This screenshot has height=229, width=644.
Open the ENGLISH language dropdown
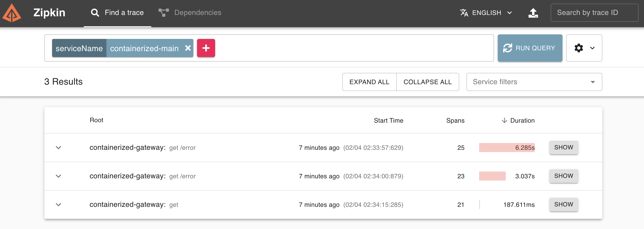pos(486,13)
